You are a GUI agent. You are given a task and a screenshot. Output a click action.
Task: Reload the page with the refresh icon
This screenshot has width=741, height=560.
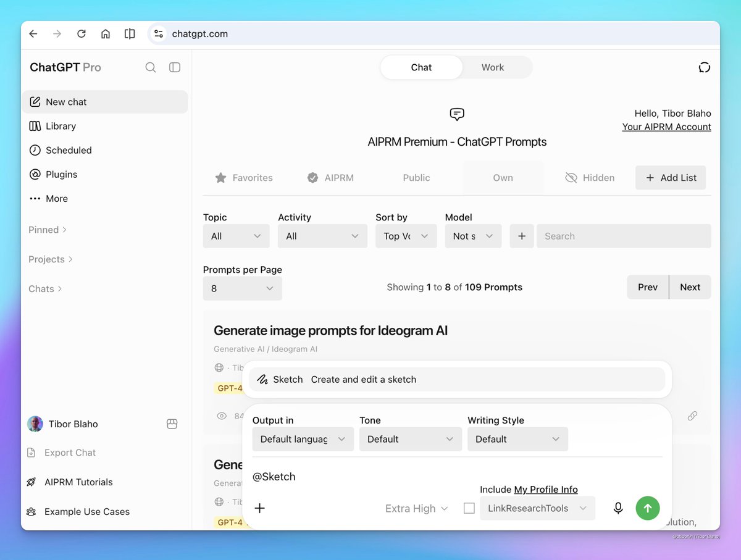(82, 34)
